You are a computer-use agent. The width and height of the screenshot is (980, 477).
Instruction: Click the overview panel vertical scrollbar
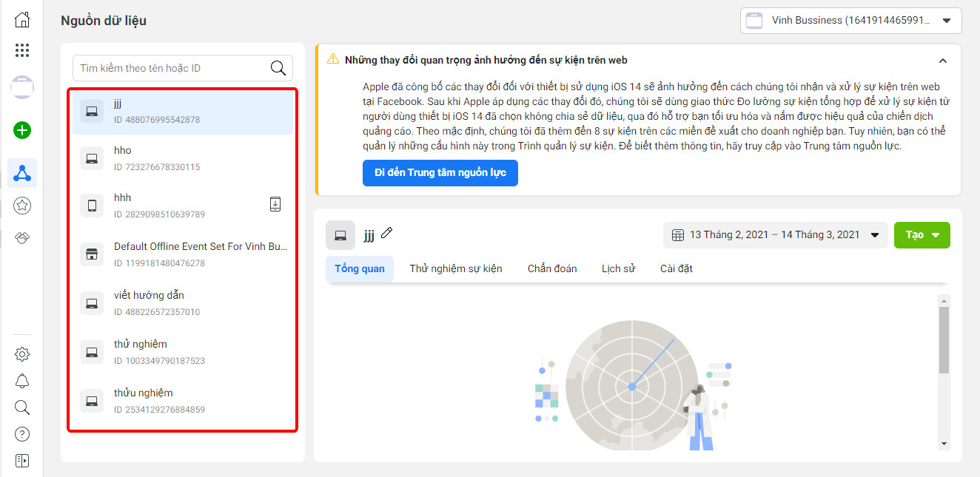point(944,340)
